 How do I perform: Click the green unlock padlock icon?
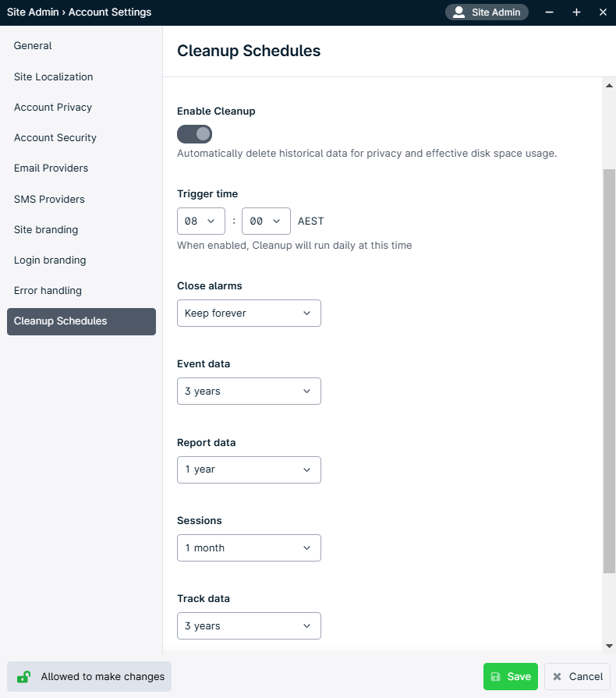(x=24, y=676)
